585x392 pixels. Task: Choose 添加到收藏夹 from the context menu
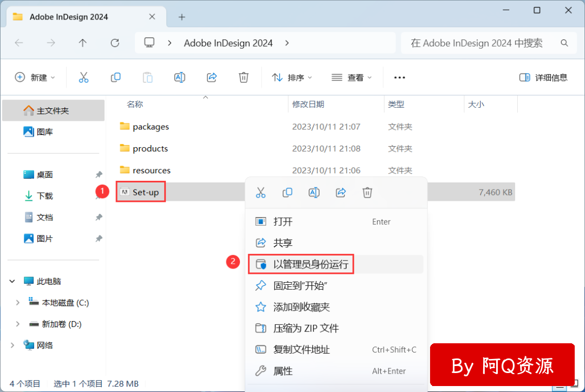point(336,307)
